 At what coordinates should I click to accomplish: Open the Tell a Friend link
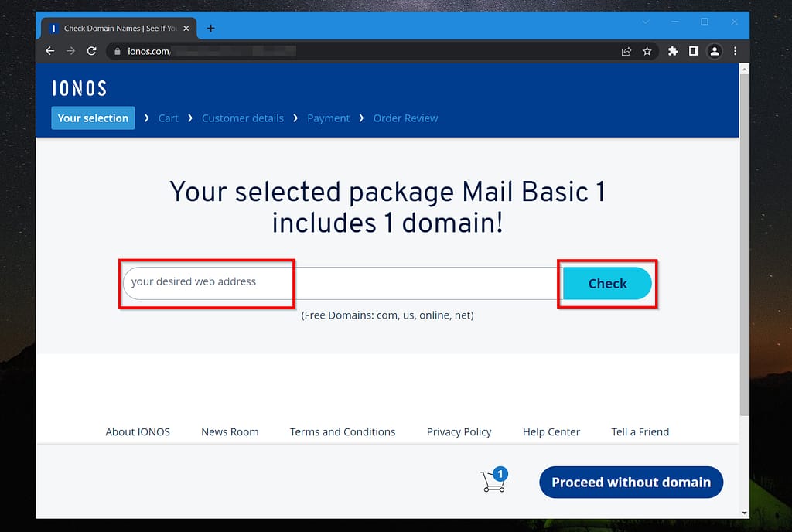[x=640, y=431]
